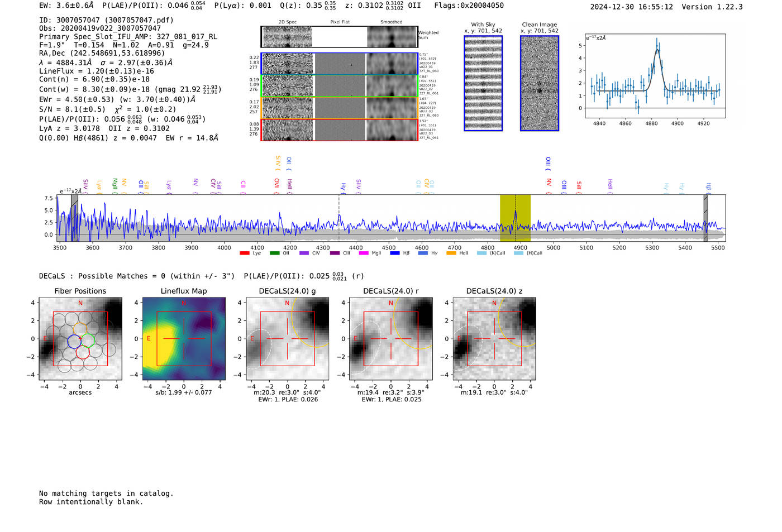Click the timestamp '2024-12-30 16:55:12'
The width and height of the screenshot is (782, 532).
coord(631,7)
